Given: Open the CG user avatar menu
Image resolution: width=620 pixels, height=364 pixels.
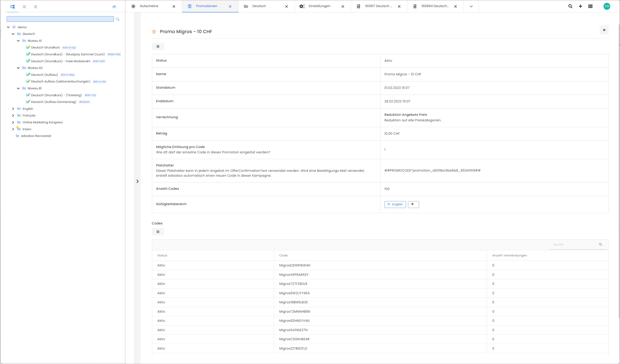Looking at the screenshot, I should (606, 6).
